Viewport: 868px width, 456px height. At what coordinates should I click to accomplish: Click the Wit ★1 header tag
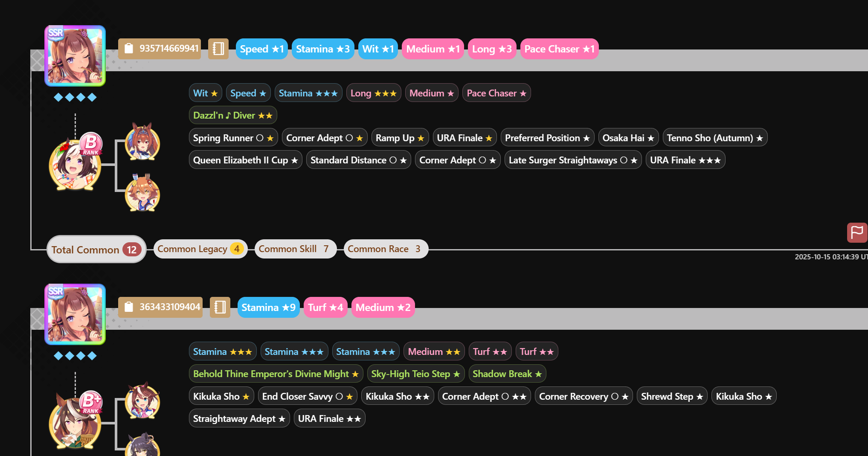click(378, 49)
